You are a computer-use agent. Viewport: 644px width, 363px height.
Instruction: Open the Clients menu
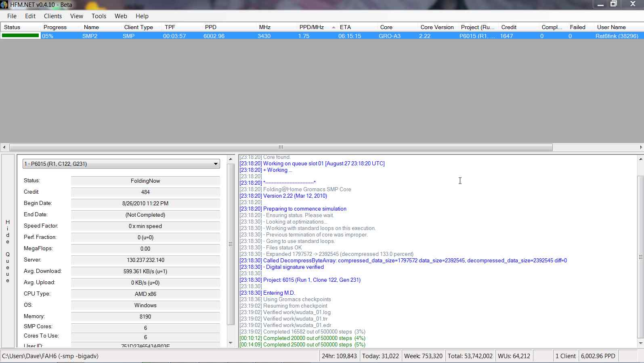[x=53, y=16]
